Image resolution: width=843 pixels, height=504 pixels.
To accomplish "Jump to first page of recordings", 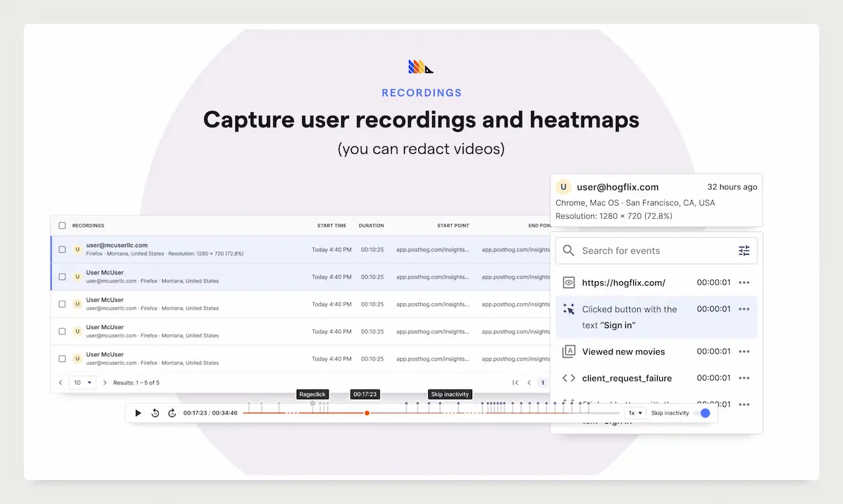I will click(515, 383).
